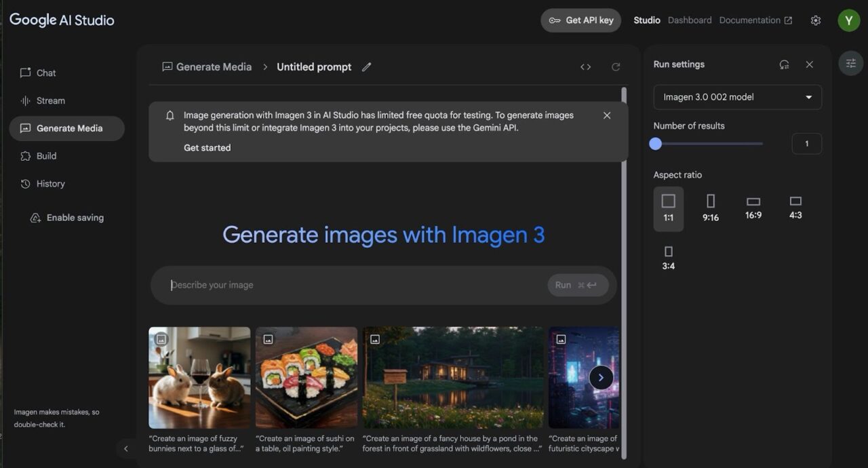Viewport: 868px width, 468px height.
Task: Collapse the left sidebar with the chevron
Action: [x=125, y=448]
